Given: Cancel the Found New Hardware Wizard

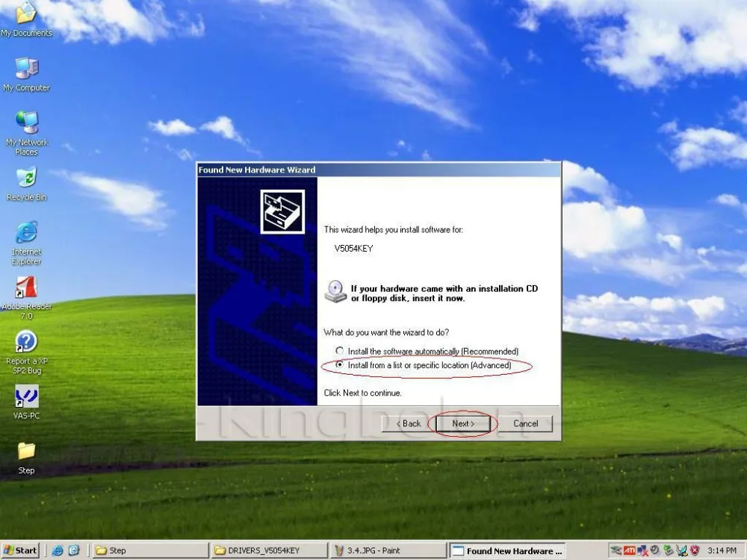Looking at the screenshot, I should pos(525,423).
